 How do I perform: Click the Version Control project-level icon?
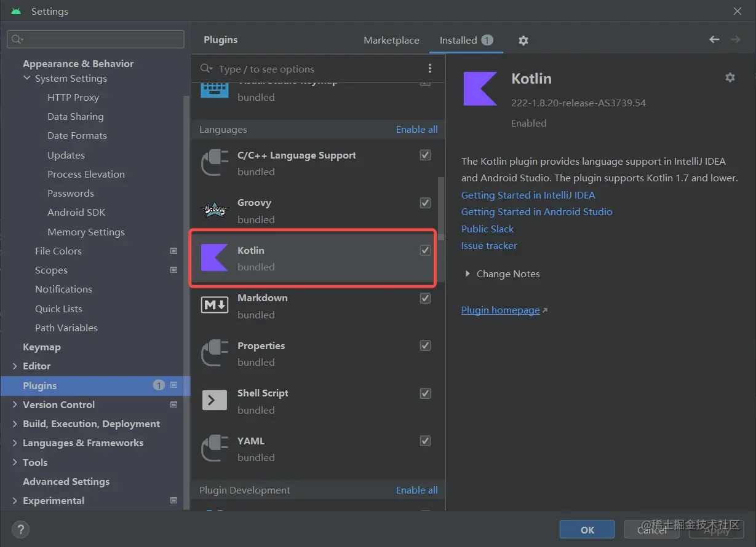pos(173,404)
